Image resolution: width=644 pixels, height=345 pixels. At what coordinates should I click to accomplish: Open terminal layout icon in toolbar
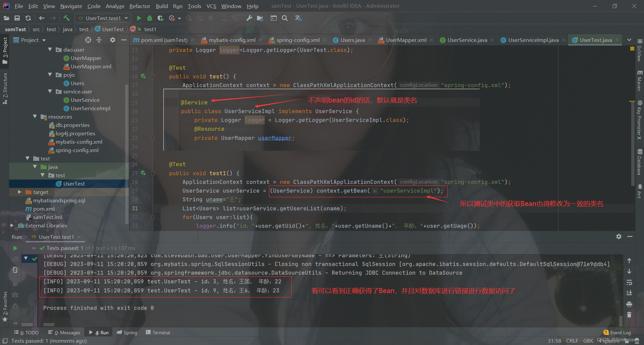click(274, 18)
